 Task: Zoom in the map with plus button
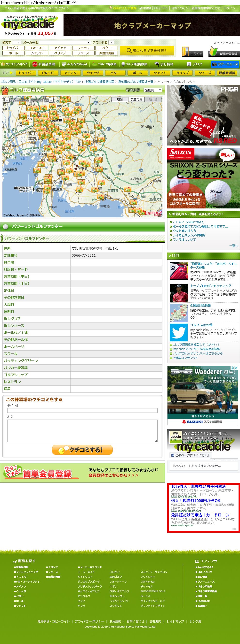[x=51, y=100]
